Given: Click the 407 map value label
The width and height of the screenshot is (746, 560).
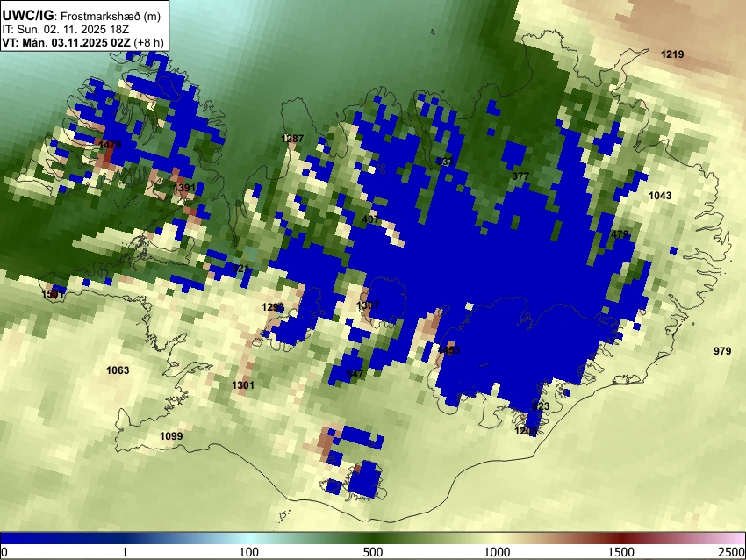Looking at the screenshot, I should (x=370, y=219).
